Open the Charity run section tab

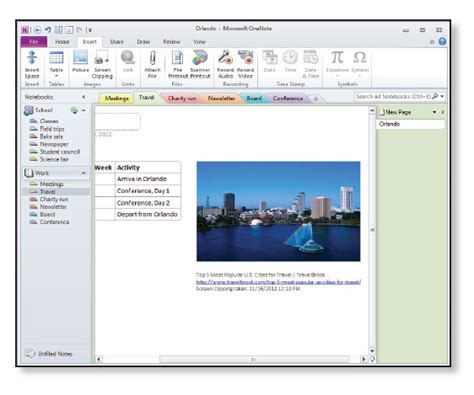click(182, 98)
